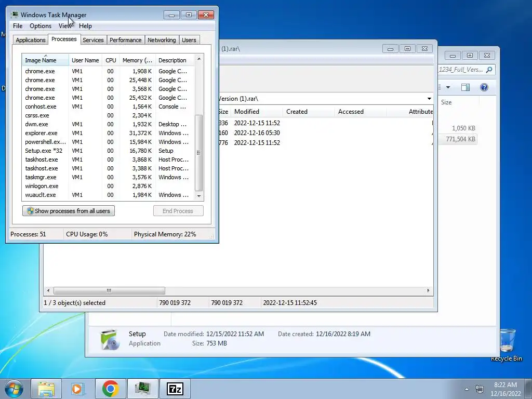
Task: Click the End Process button
Action: tap(178, 211)
